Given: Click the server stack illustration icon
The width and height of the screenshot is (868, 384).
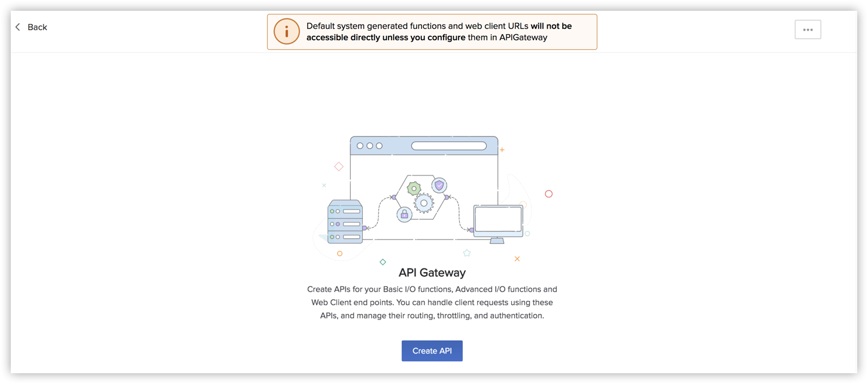Looking at the screenshot, I should pyautogui.click(x=345, y=222).
